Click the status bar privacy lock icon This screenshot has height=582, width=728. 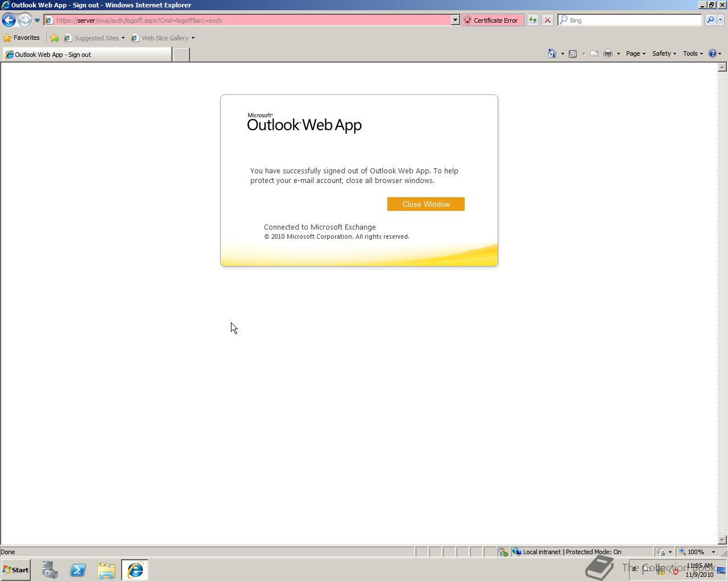(x=661, y=552)
